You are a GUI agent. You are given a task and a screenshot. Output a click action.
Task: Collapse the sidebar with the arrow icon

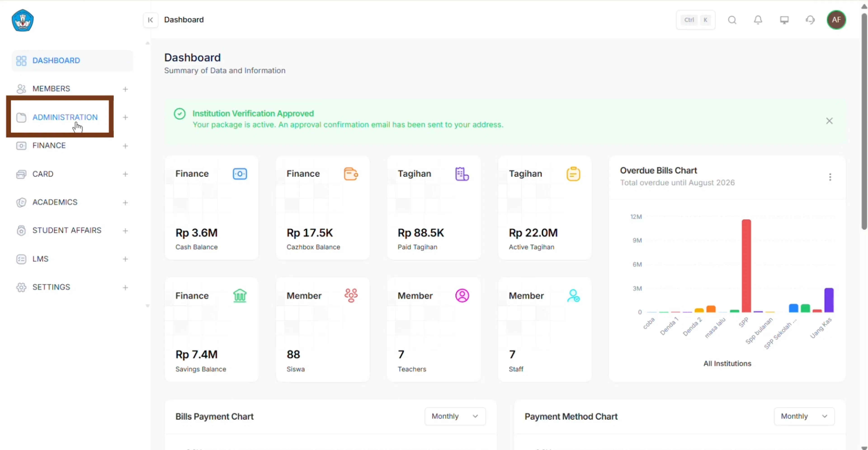click(x=150, y=20)
